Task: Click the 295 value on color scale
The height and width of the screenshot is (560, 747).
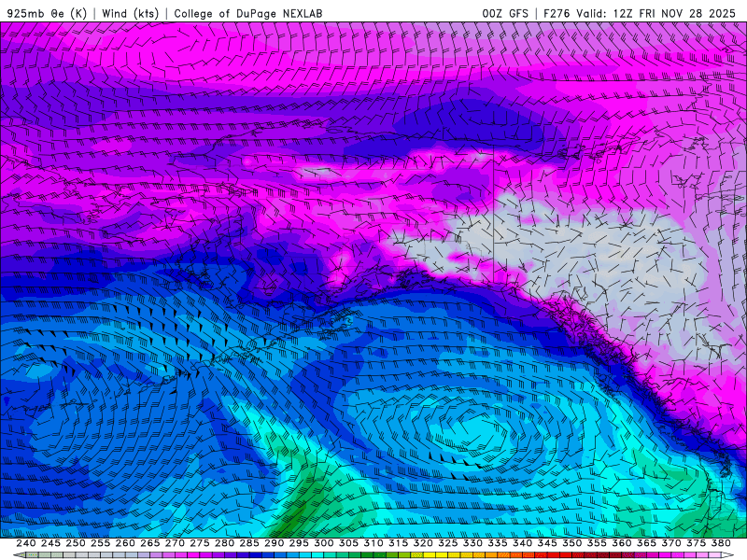Action: coord(299,543)
